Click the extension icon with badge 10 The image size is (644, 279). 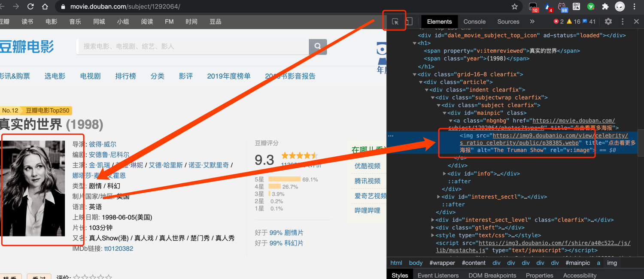pos(533,7)
